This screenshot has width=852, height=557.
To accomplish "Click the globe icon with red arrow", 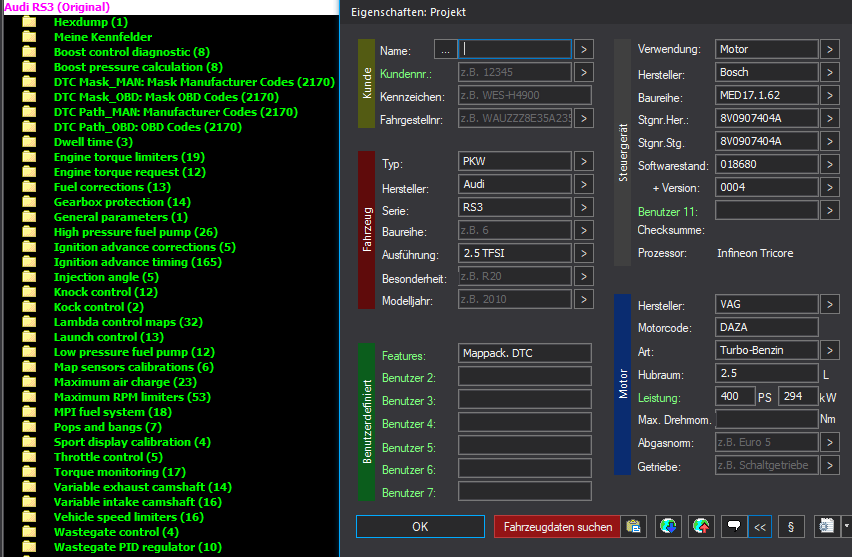I will click(x=700, y=527).
